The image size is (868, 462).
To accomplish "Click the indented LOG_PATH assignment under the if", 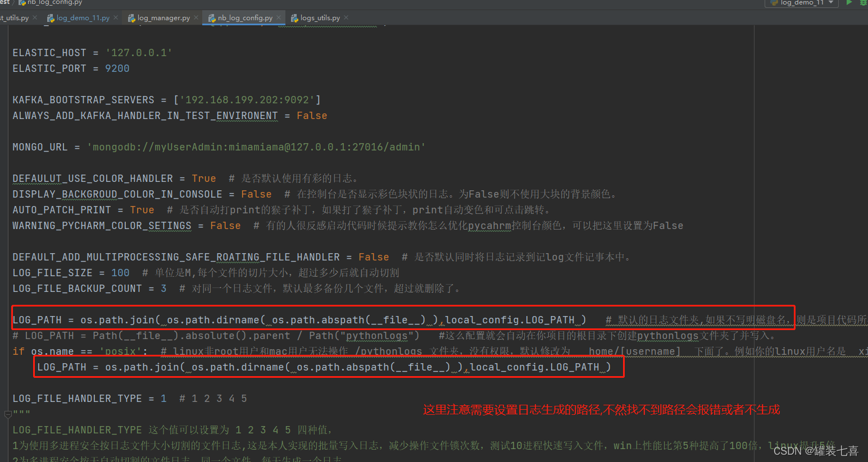I will point(324,367).
